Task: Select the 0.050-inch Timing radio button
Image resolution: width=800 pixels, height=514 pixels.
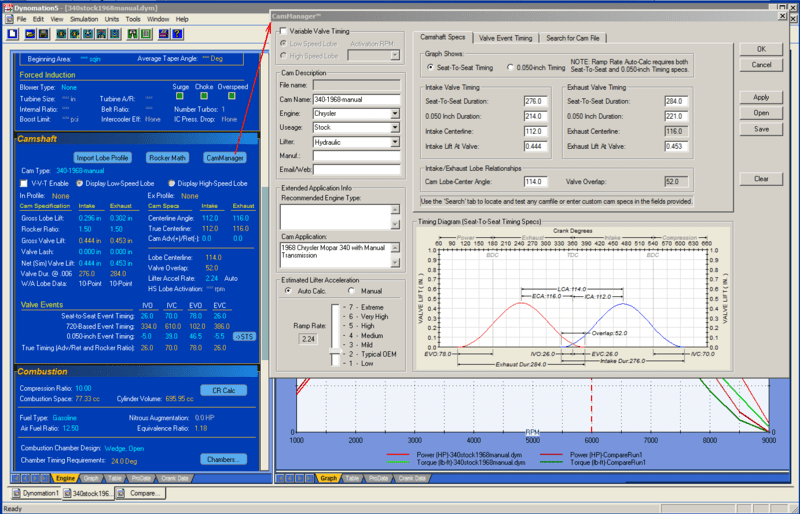Action: (510, 67)
